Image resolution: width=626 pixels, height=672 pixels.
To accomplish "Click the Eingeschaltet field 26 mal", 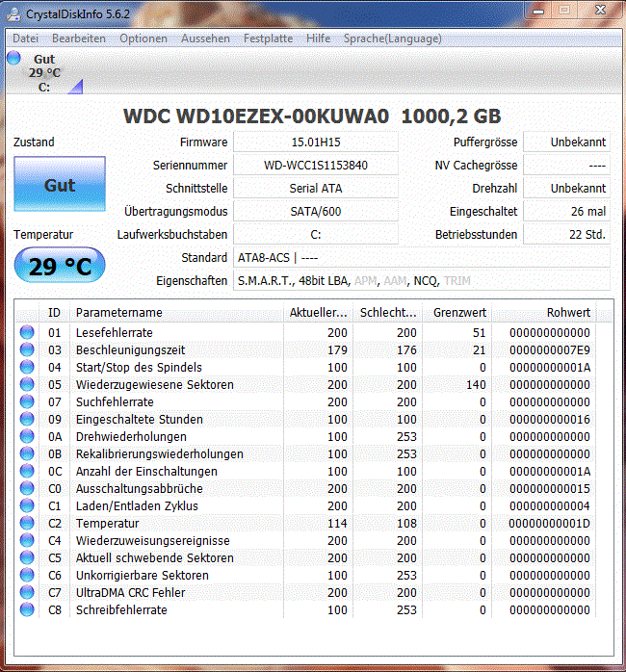I will (x=566, y=211).
